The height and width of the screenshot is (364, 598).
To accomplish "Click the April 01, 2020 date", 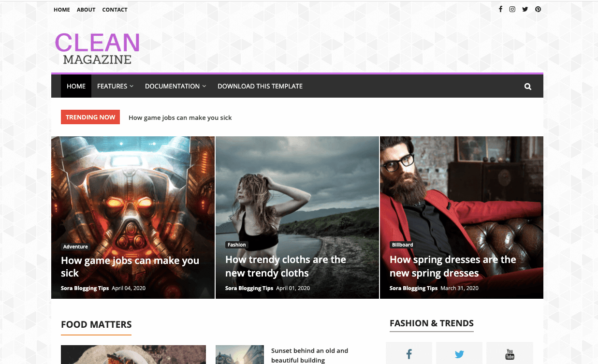I will (293, 288).
